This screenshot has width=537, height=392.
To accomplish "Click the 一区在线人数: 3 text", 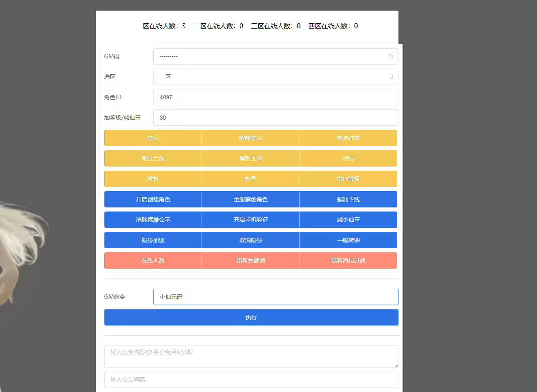I will (161, 26).
